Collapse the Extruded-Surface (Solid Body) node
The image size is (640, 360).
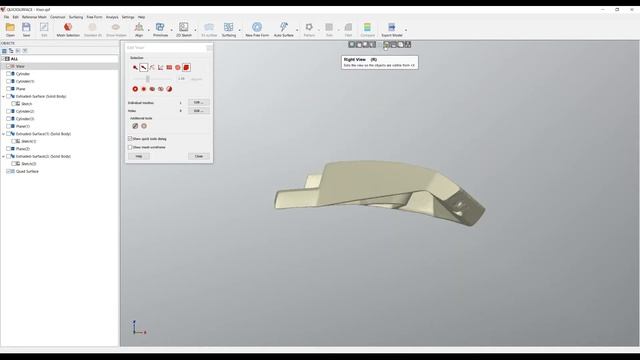pyautogui.click(x=3, y=97)
